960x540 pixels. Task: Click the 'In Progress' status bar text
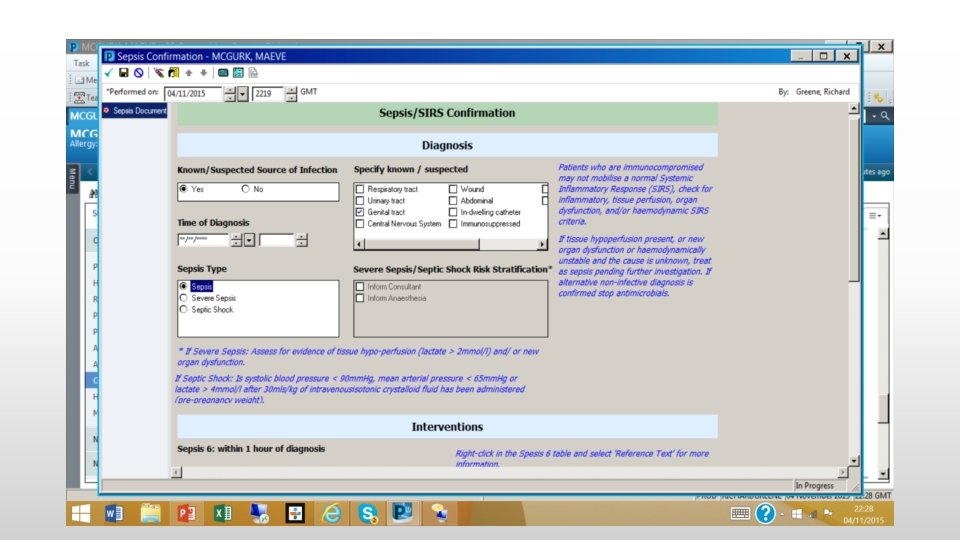point(814,486)
